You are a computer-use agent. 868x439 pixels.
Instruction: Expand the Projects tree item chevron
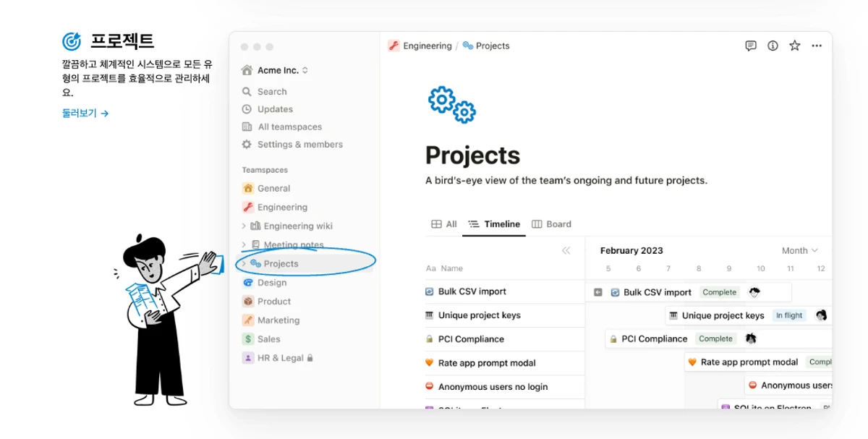pos(244,264)
